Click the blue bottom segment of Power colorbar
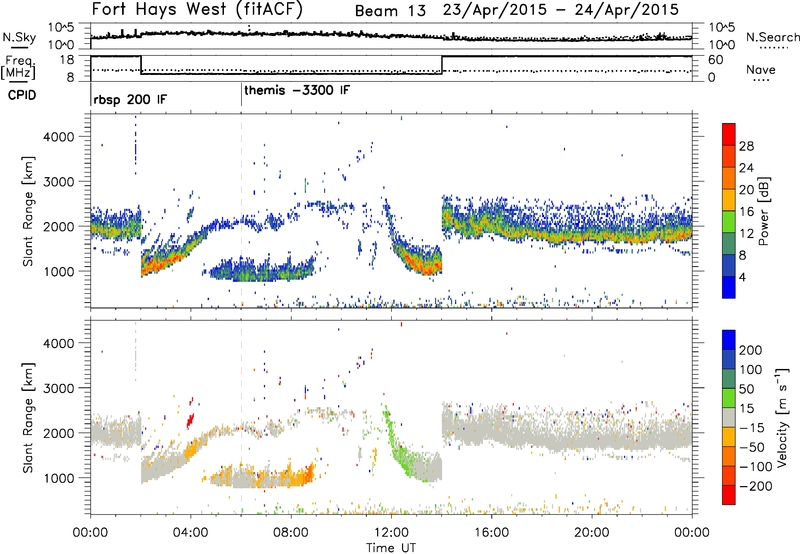Viewport: 800px width, 554px height. (x=729, y=287)
